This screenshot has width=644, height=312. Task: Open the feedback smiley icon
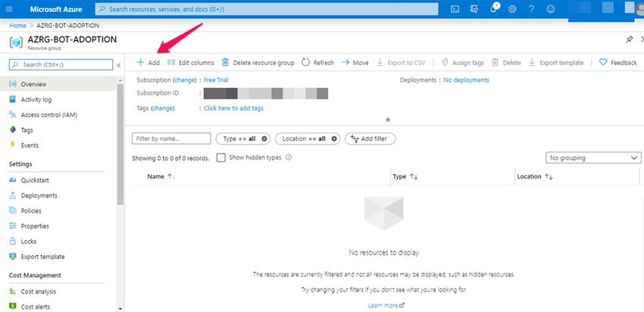pyautogui.click(x=550, y=9)
